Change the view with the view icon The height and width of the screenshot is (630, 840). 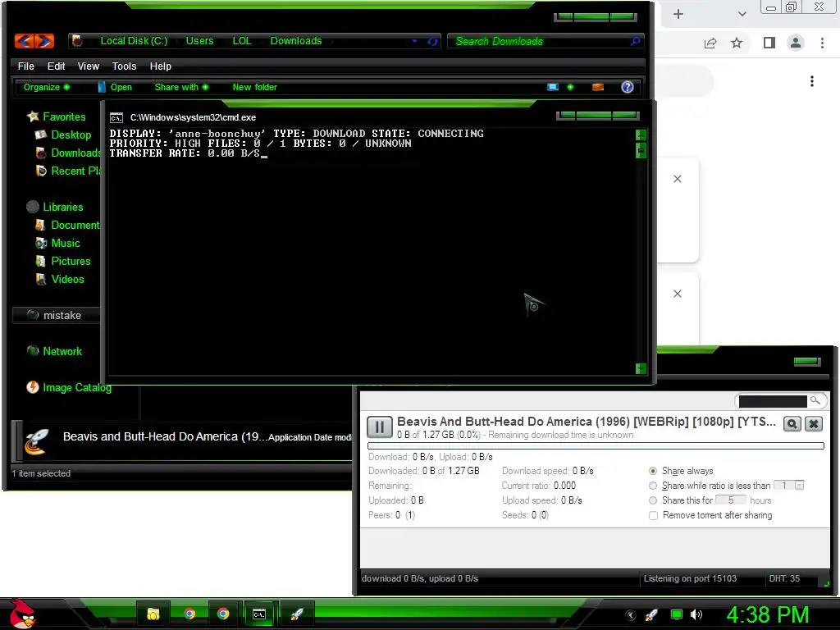[x=553, y=87]
